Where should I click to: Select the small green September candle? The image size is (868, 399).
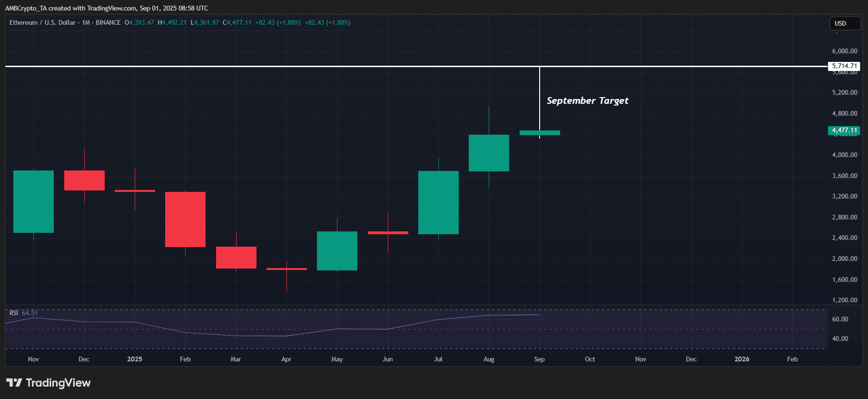click(x=540, y=133)
